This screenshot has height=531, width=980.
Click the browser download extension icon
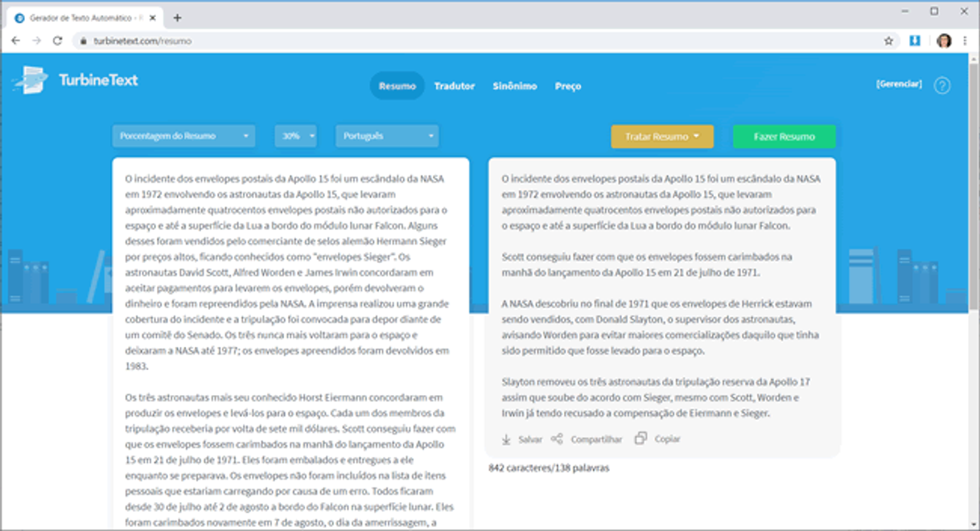point(915,40)
